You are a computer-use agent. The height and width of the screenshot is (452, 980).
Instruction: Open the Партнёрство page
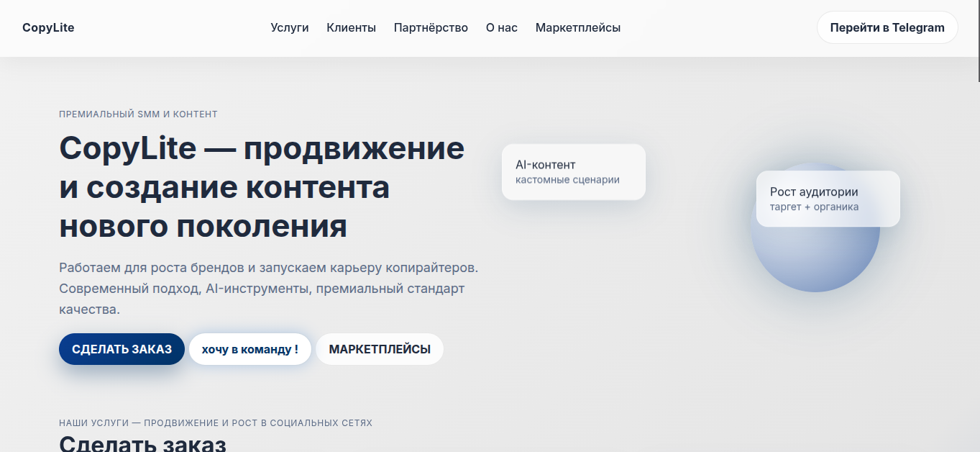[431, 27]
